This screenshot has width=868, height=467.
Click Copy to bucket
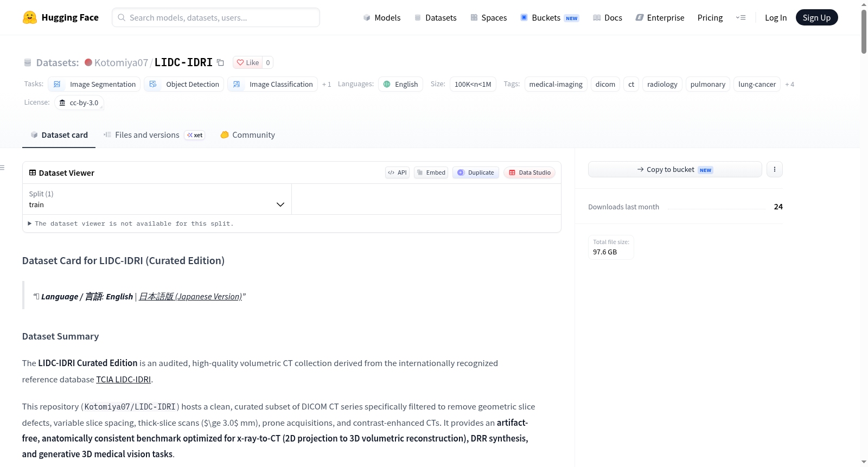(x=675, y=169)
